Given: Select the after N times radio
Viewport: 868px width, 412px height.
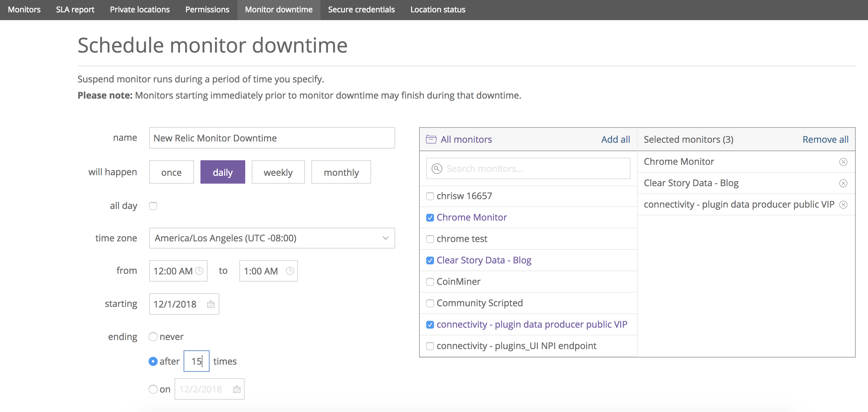Looking at the screenshot, I should (153, 361).
